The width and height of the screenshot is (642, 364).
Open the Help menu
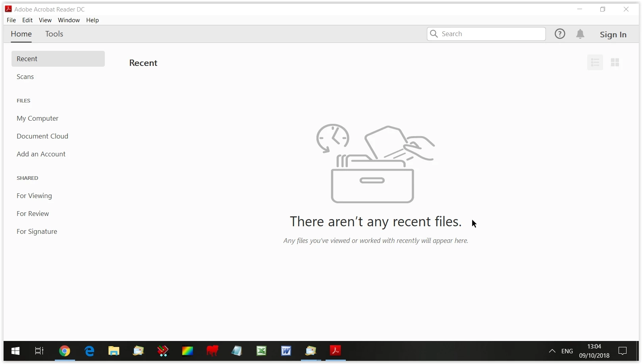coord(93,20)
